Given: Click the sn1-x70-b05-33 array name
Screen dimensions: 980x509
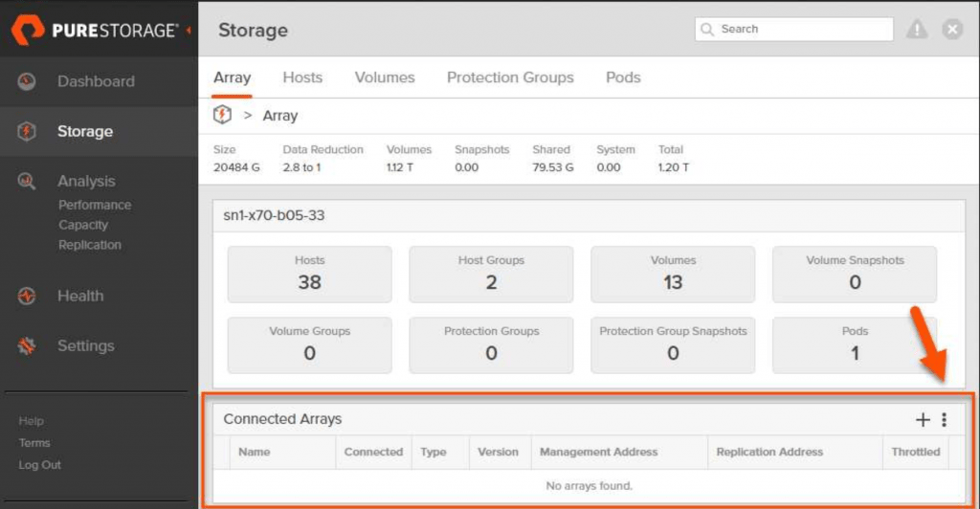Looking at the screenshot, I should pyautogui.click(x=274, y=215).
